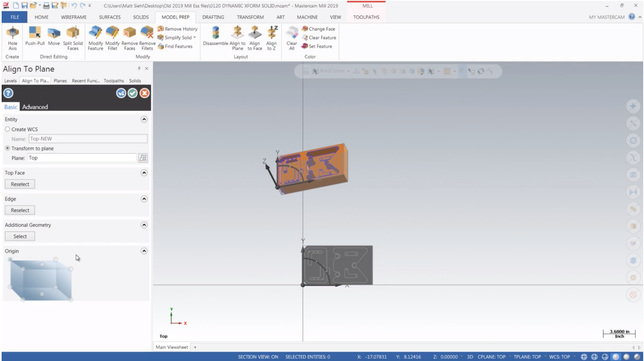Image resolution: width=644 pixels, height=361 pixels.
Task: Activate Align to Face tool
Action: (255, 38)
